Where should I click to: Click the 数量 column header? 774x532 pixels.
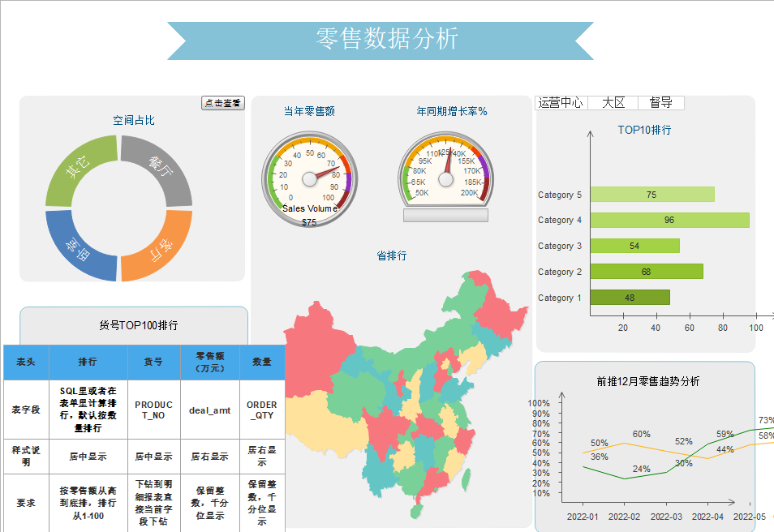[x=261, y=363]
